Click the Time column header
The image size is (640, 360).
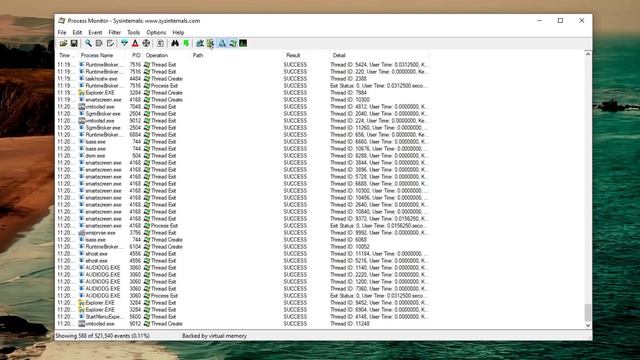pos(67,55)
